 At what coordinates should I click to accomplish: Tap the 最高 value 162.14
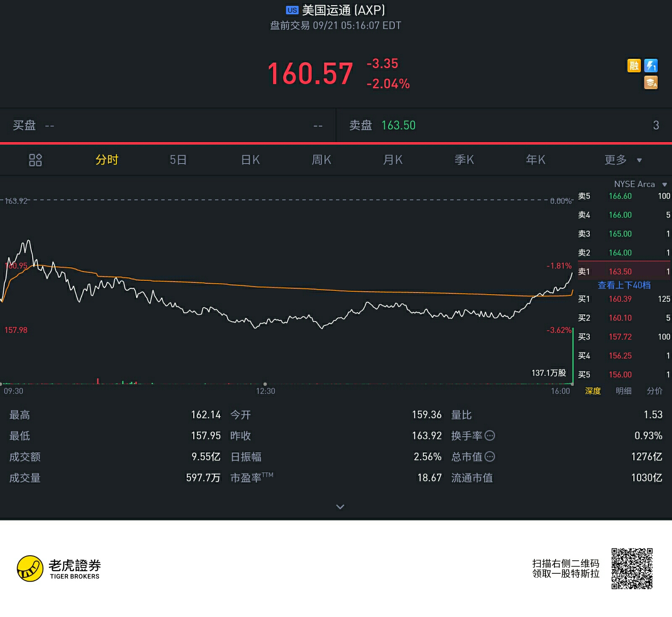206,415
